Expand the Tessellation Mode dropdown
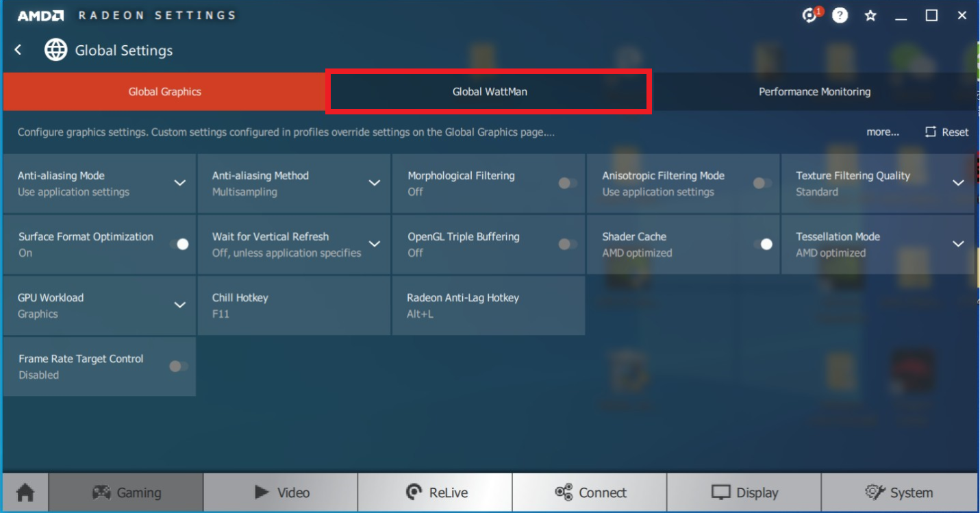Viewport: 980px width, 513px height. (958, 244)
